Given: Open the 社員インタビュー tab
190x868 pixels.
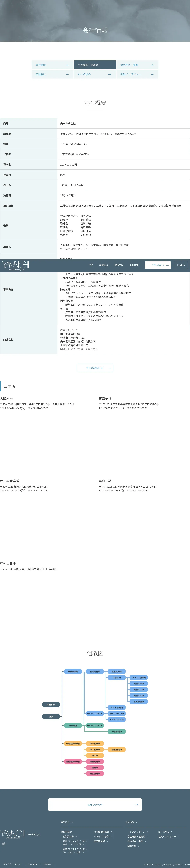Looking at the screenshot, I should (x=137, y=74).
